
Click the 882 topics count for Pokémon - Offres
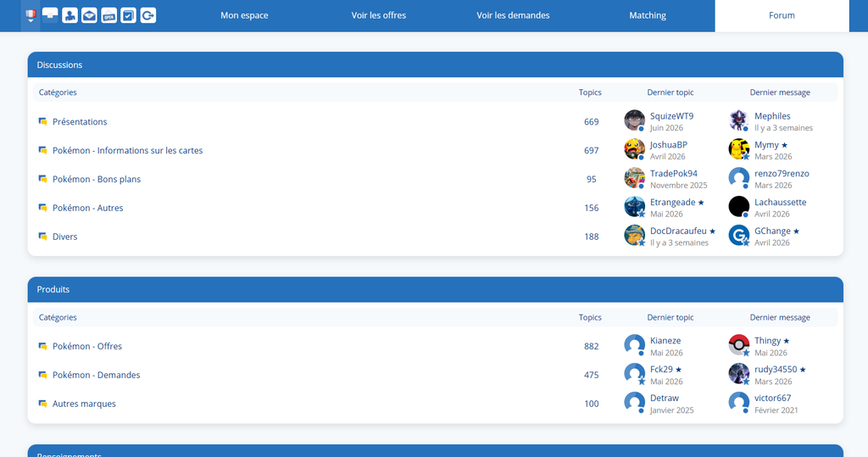pos(591,346)
